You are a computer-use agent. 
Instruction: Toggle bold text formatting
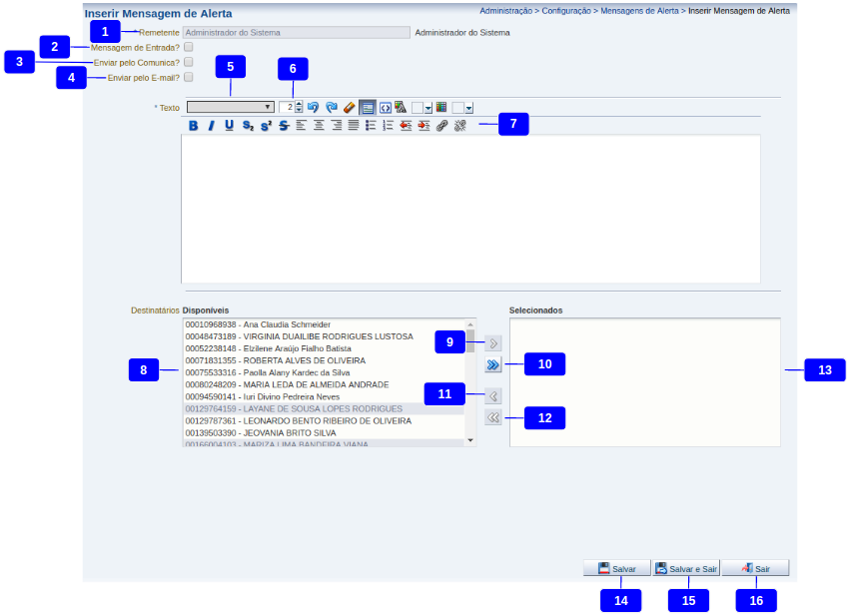coord(194,126)
